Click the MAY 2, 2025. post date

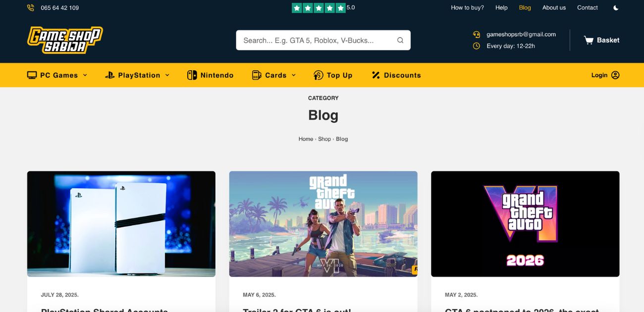pos(461,295)
